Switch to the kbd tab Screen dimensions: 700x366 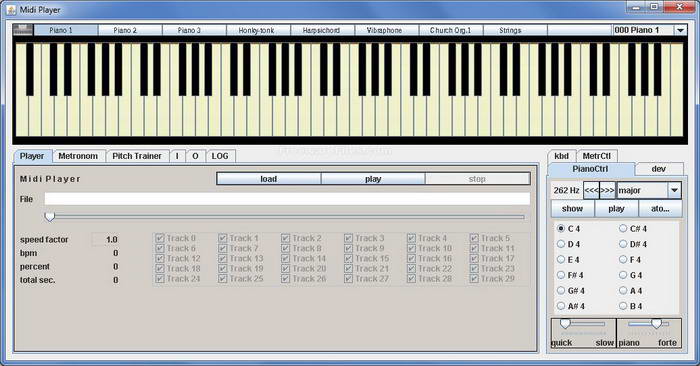562,156
